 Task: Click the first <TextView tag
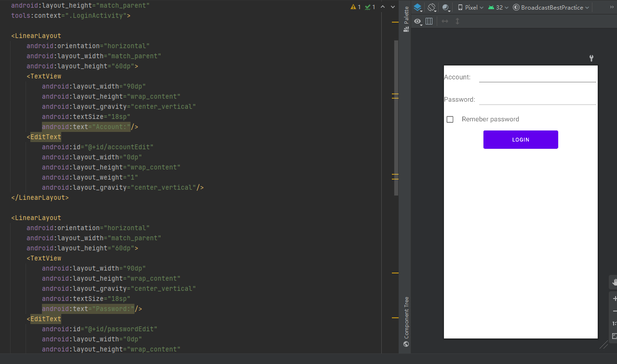[44, 77]
